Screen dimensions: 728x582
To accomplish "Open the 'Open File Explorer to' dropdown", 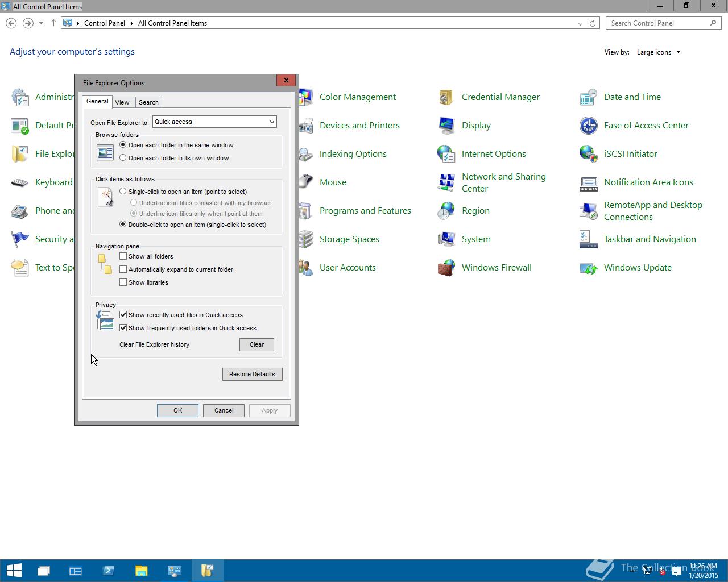I will coord(214,122).
